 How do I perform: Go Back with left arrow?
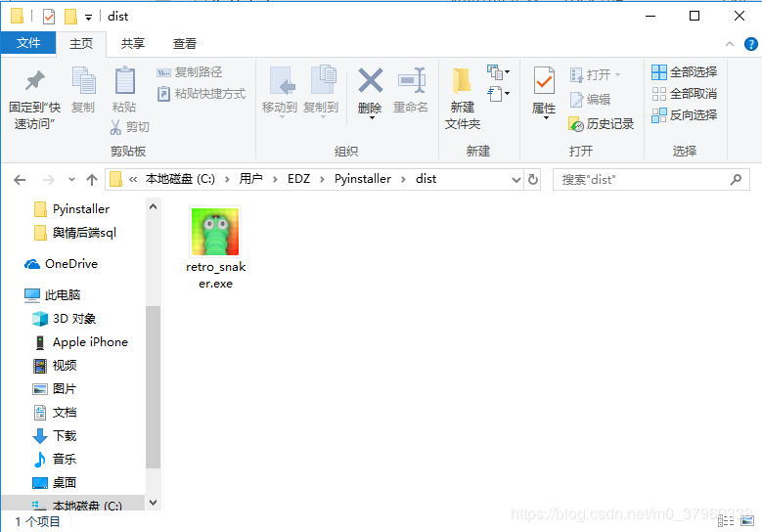[20, 180]
